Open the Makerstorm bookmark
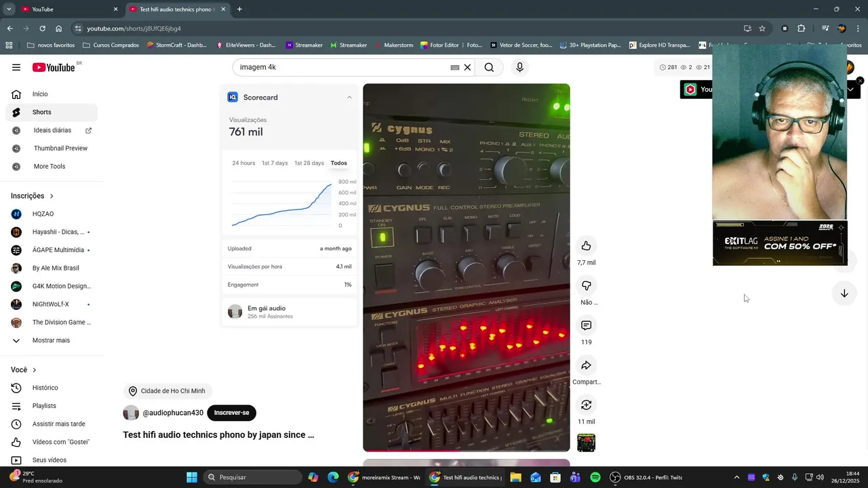 pyautogui.click(x=393, y=45)
